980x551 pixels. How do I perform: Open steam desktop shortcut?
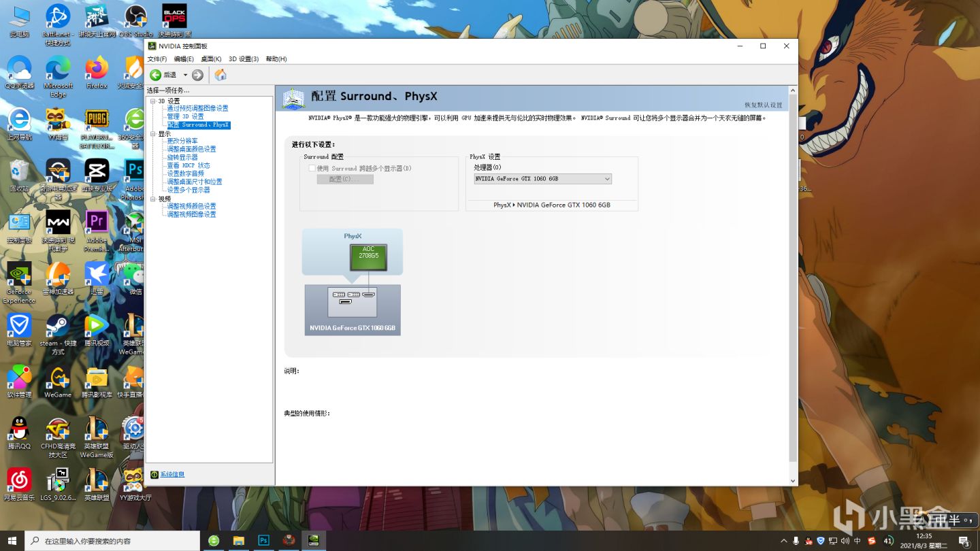click(58, 335)
